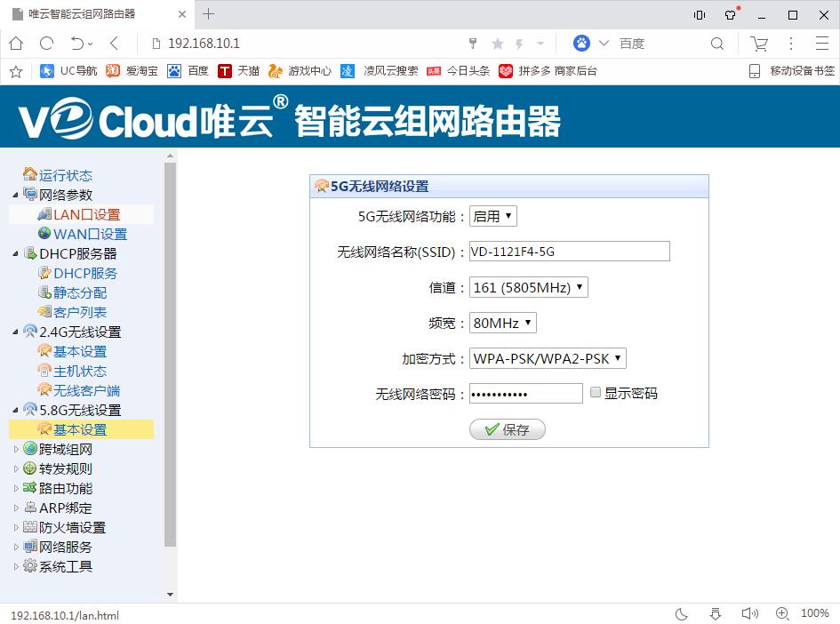This screenshot has height=624, width=840.
Task: Open the 5G无线网络功能 启用 dropdown
Action: tap(492, 215)
